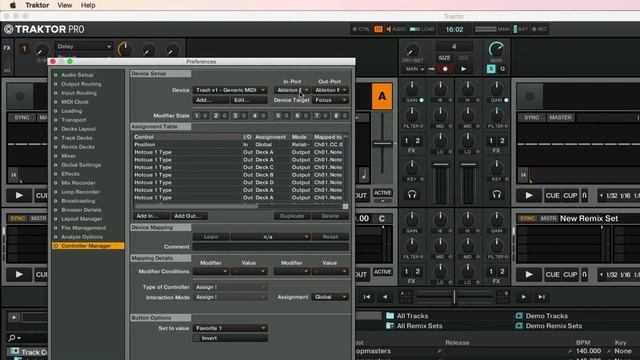Click the browser search magnifier icon

[12, 338]
